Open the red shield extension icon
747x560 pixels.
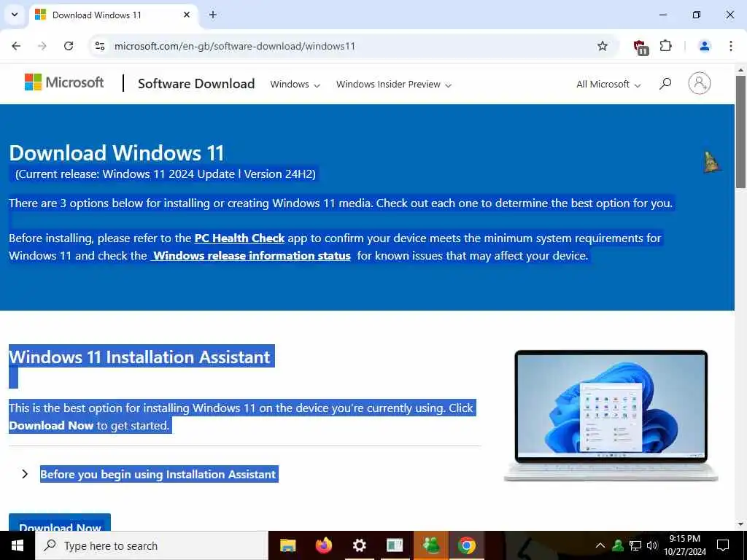640,47
